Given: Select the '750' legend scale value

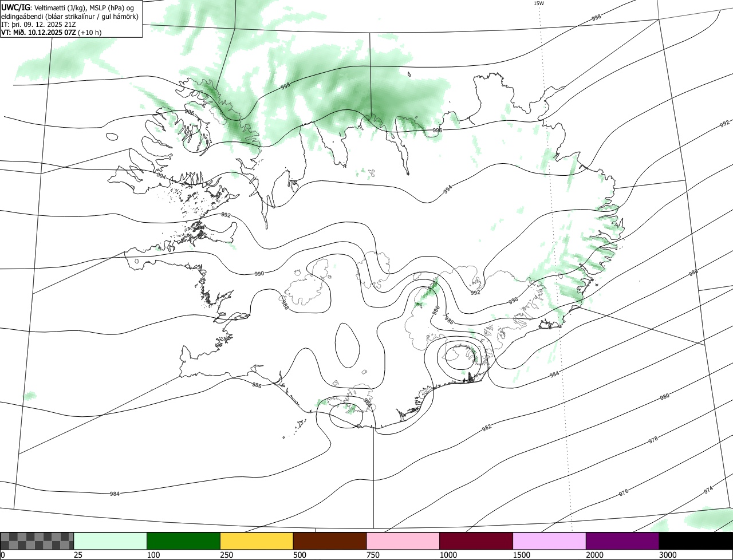Looking at the screenshot, I should 373,555.
